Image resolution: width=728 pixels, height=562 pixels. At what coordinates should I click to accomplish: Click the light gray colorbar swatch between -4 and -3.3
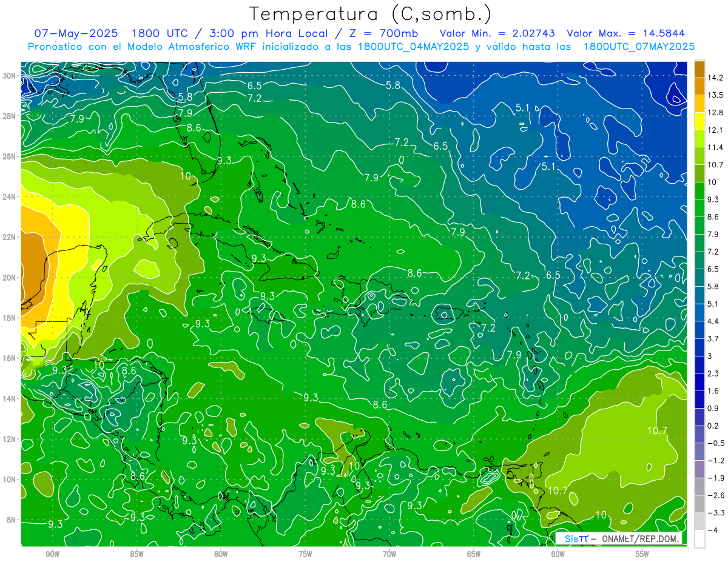(699, 521)
